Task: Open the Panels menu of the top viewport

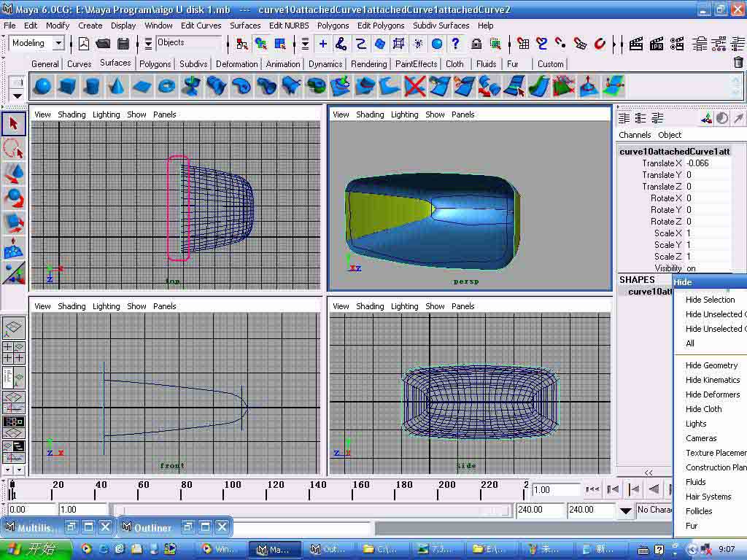Action: click(164, 114)
